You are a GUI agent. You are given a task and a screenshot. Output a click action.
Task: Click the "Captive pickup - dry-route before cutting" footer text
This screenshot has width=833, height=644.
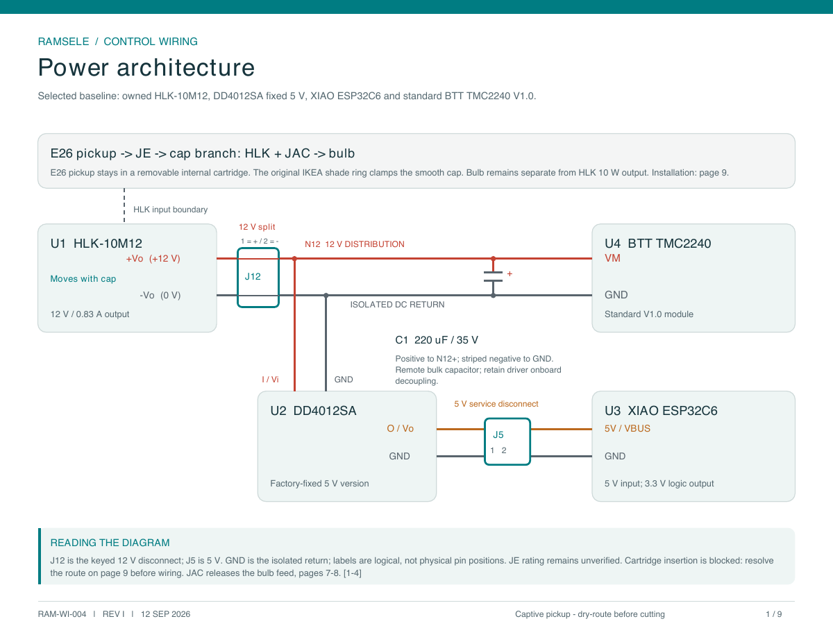coord(590,614)
